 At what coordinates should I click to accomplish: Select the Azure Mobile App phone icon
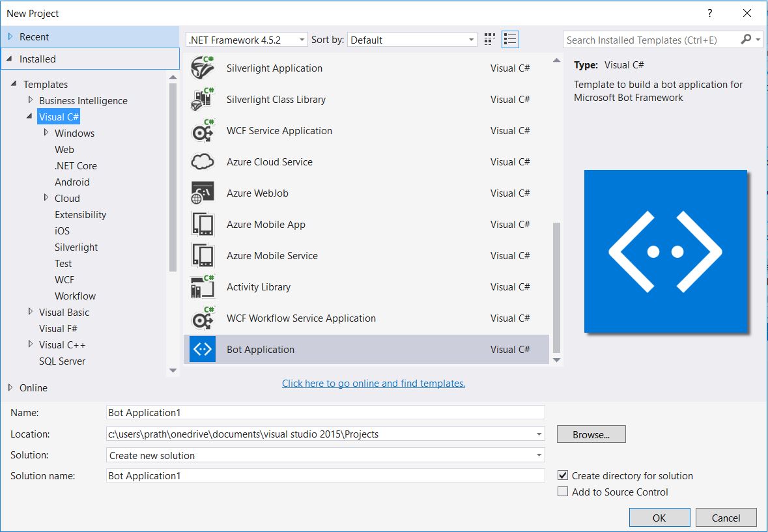coord(203,224)
